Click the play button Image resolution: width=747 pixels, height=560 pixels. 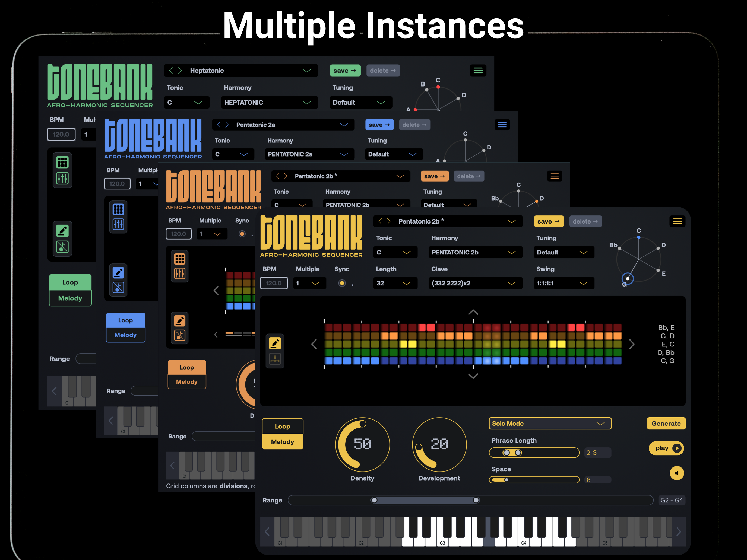pyautogui.click(x=666, y=448)
